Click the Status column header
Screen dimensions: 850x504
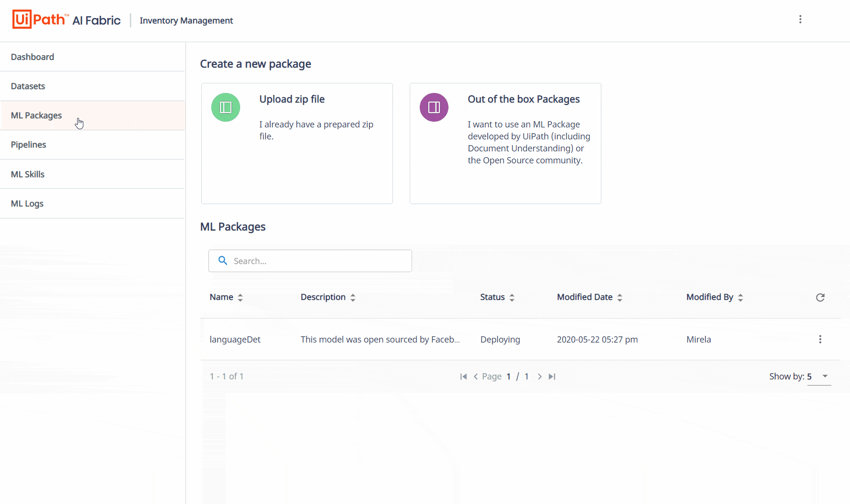[x=493, y=297]
